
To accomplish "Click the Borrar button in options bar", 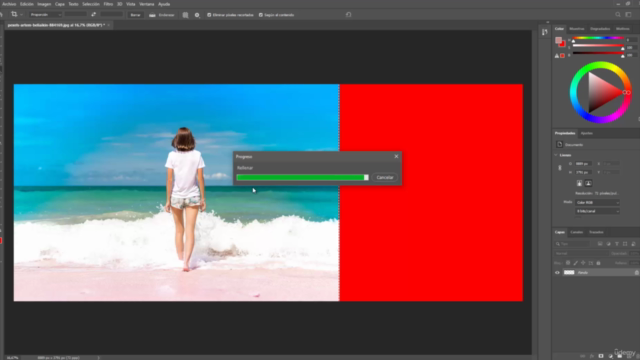I will coord(135,15).
